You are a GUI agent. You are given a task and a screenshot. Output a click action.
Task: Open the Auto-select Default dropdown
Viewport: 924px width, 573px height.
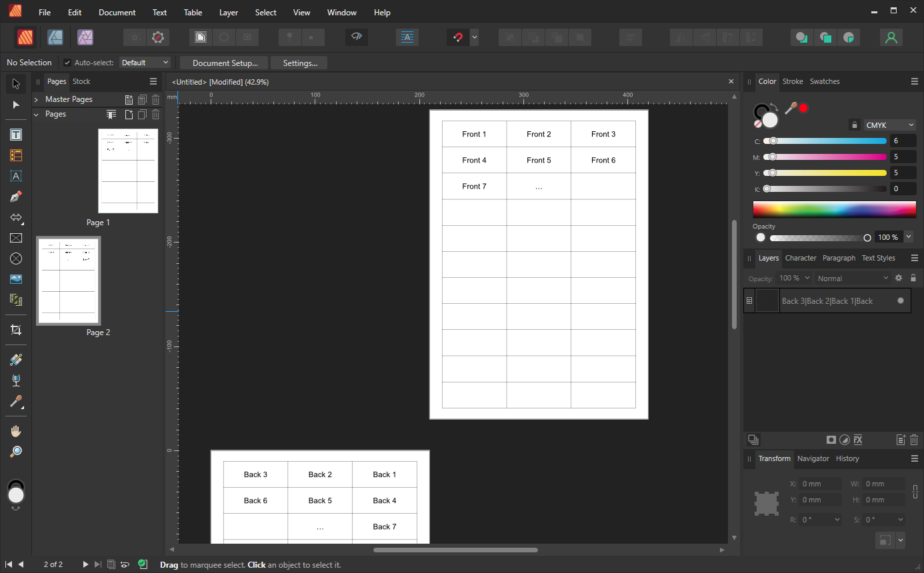[145, 63]
